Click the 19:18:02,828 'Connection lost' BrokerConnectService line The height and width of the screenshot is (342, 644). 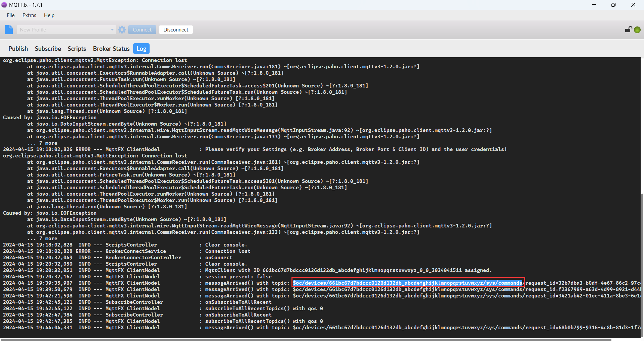tap(127, 251)
